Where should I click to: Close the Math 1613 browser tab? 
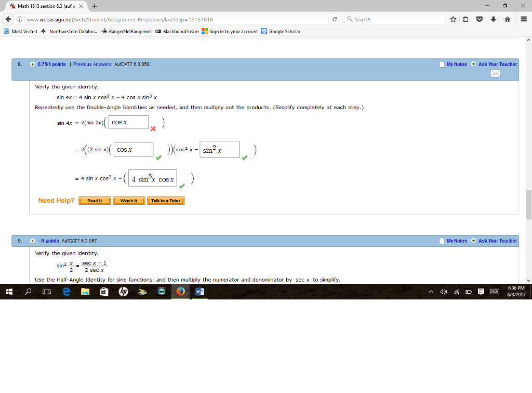click(81, 6)
